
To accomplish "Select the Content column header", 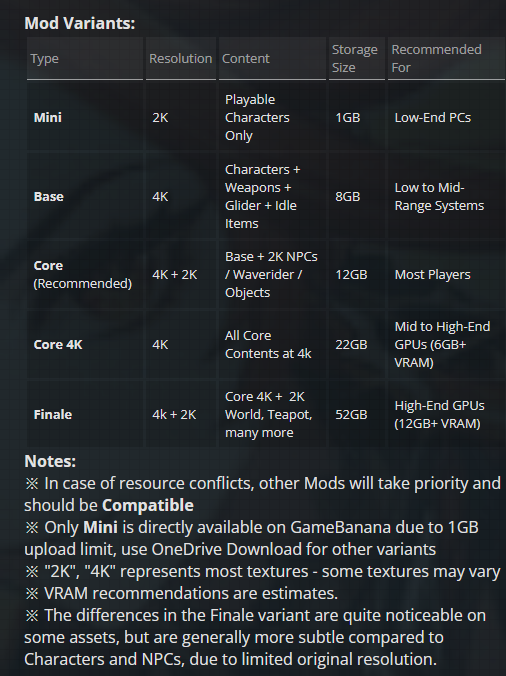I will (x=246, y=59).
